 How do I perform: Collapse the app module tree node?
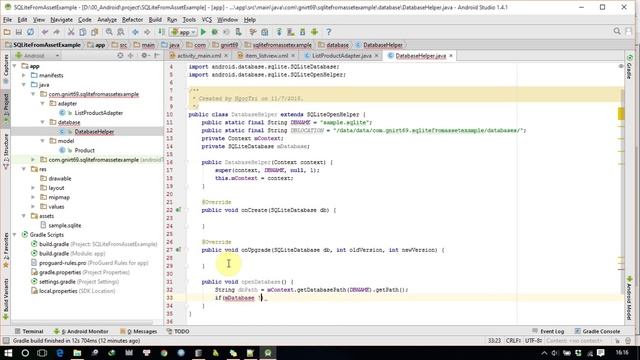click(x=15, y=66)
